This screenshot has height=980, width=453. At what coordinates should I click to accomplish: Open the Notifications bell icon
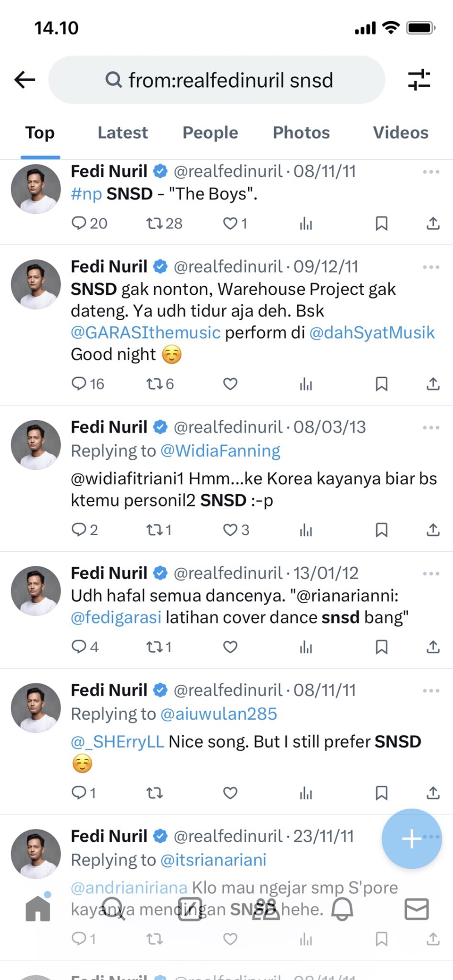pyautogui.click(x=343, y=909)
